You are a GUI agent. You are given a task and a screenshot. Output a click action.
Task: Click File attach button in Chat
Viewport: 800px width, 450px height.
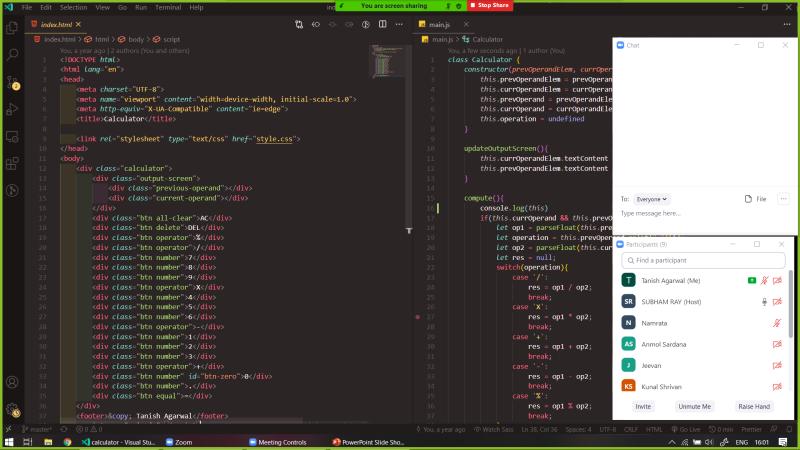tap(756, 199)
